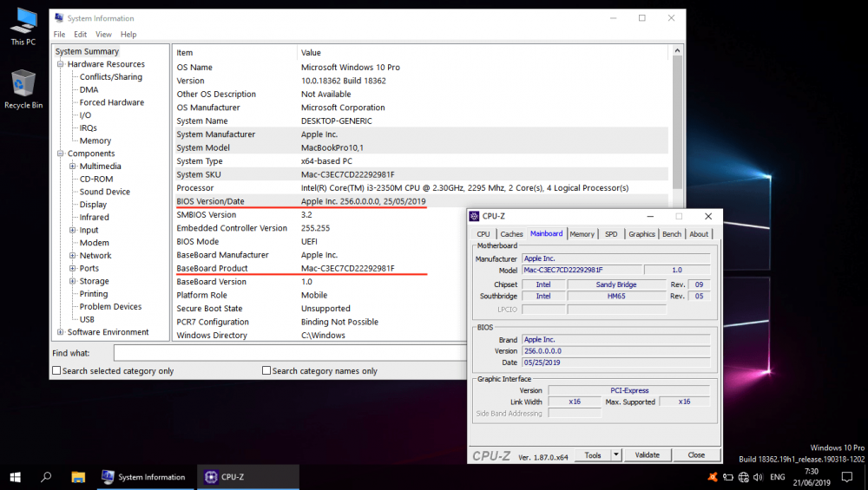Select Problem Devices tree item
868x490 pixels.
(110, 306)
